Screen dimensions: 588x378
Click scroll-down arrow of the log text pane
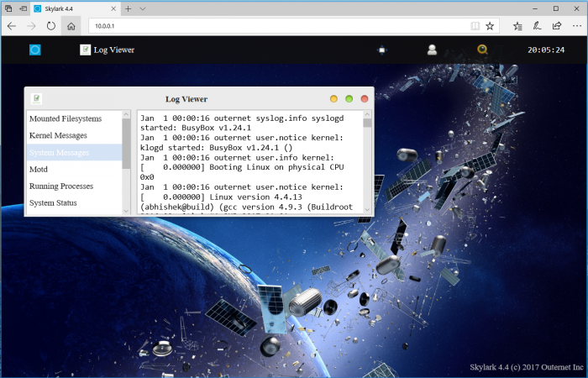pos(368,210)
